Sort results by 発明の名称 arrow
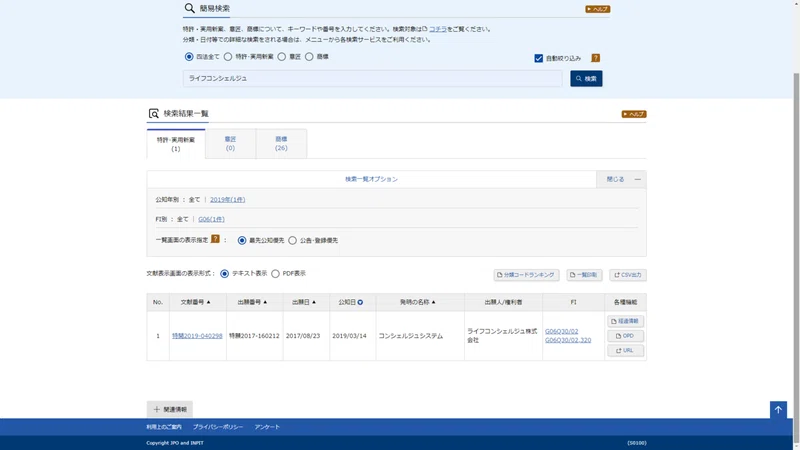Viewport: 800px width, 450px height. tap(434, 302)
